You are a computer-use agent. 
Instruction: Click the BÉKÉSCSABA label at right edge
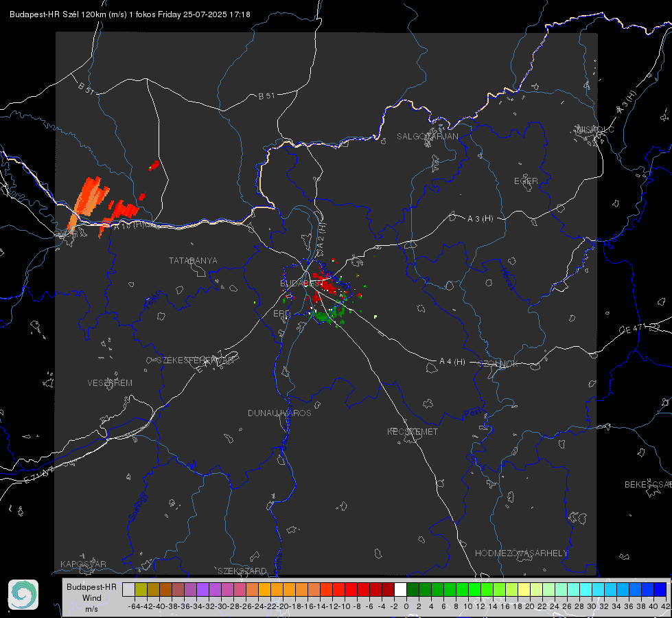(x=648, y=485)
